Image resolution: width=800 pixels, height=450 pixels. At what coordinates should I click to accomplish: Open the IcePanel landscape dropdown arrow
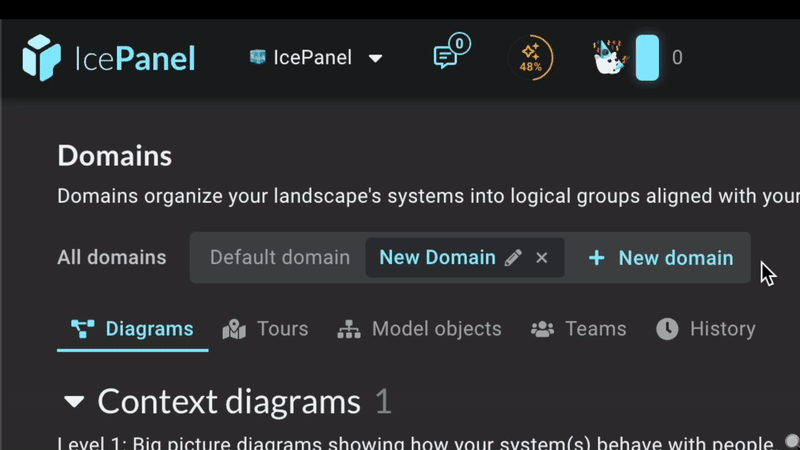click(x=376, y=58)
